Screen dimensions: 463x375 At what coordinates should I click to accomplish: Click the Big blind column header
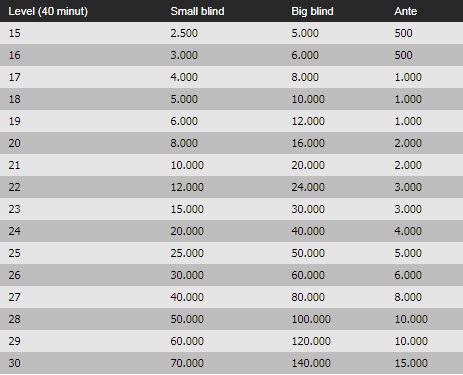click(x=312, y=11)
